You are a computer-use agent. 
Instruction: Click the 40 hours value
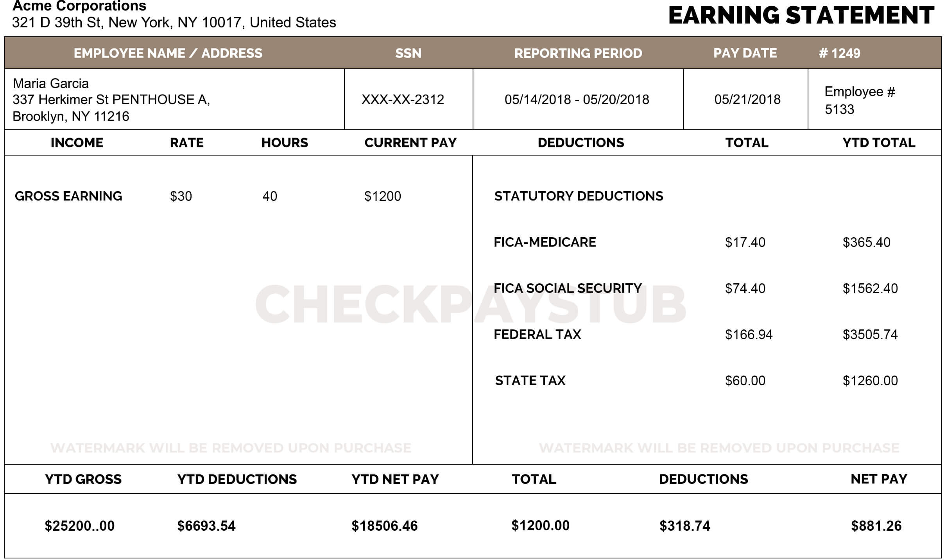pyautogui.click(x=270, y=196)
